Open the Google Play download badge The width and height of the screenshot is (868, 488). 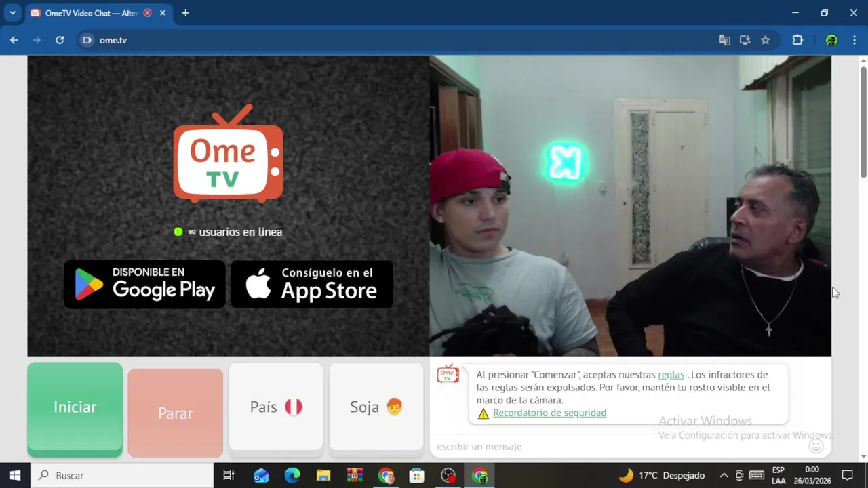pos(144,284)
